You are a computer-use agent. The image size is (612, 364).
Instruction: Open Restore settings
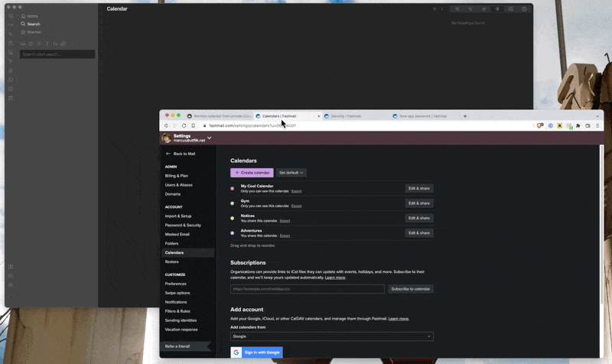point(171,262)
